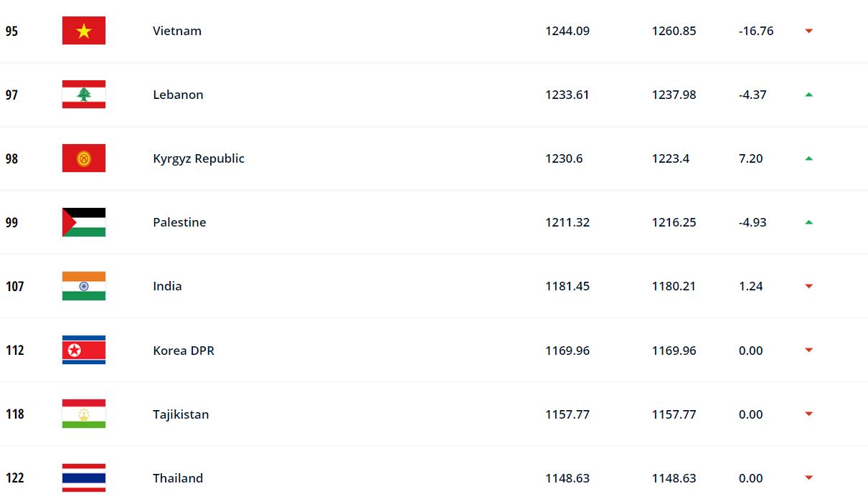Open the Vietnam team link
868x504 pixels.
click(x=177, y=31)
